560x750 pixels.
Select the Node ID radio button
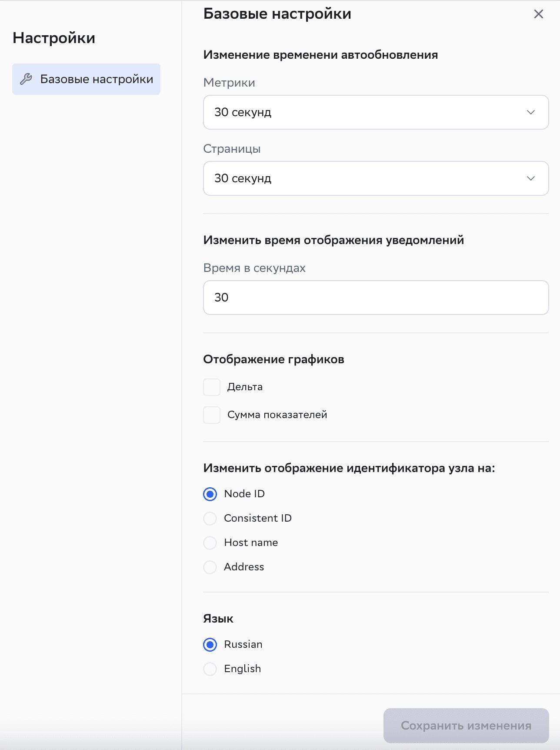[x=210, y=494]
